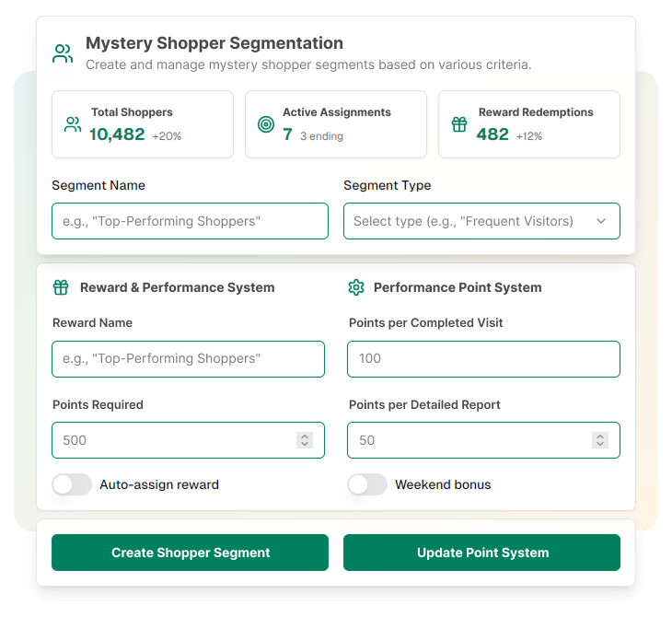The height and width of the screenshot is (617, 672).
Task: Click the "Points per Detailed Report" label
Action: pos(424,405)
